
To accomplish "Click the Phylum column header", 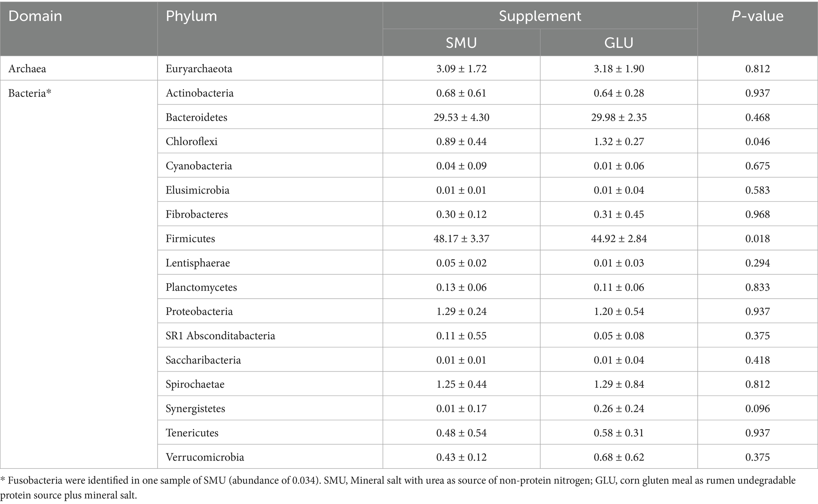I will pos(191,16).
